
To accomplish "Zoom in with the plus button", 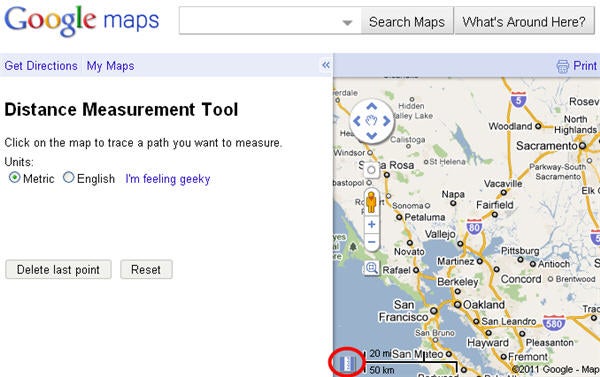I will [x=372, y=224].
